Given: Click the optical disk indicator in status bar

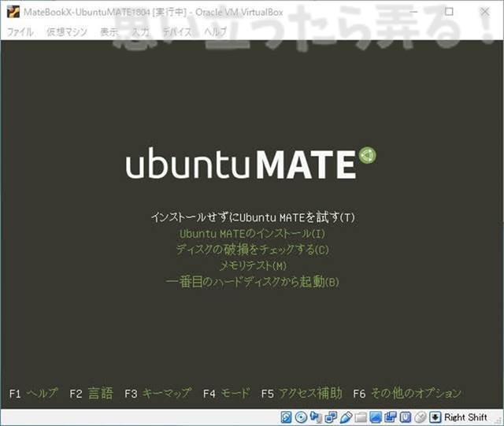Looking at the screenshot, I should point(301,417).
